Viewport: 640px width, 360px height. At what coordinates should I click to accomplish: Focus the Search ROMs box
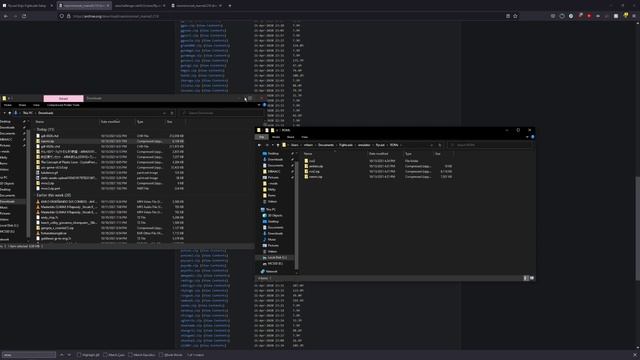[x=489, y=145]
